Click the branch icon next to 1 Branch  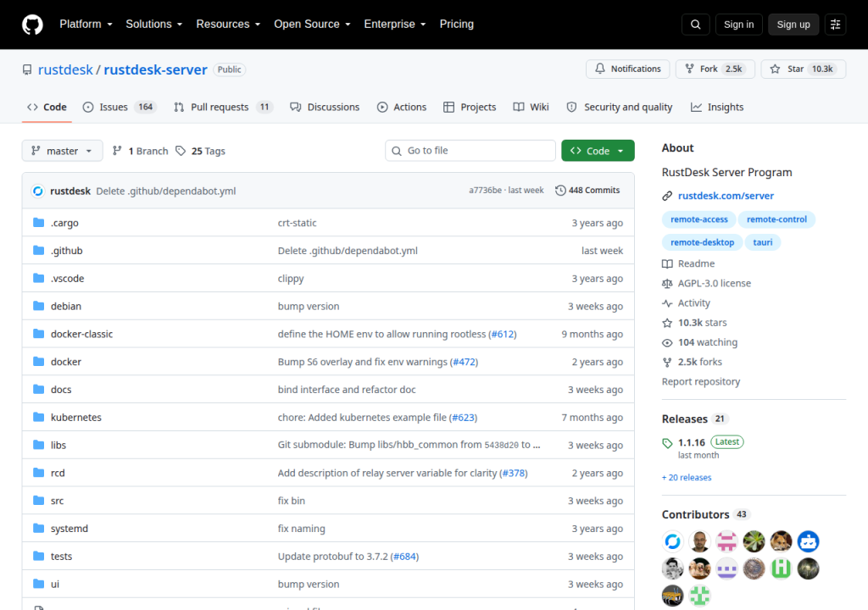coord(117,151)
